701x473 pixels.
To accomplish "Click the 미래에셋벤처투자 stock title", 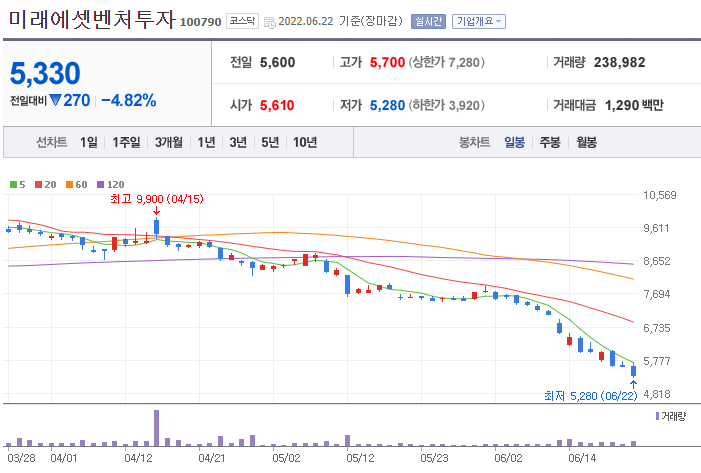I will click(92, 20).
